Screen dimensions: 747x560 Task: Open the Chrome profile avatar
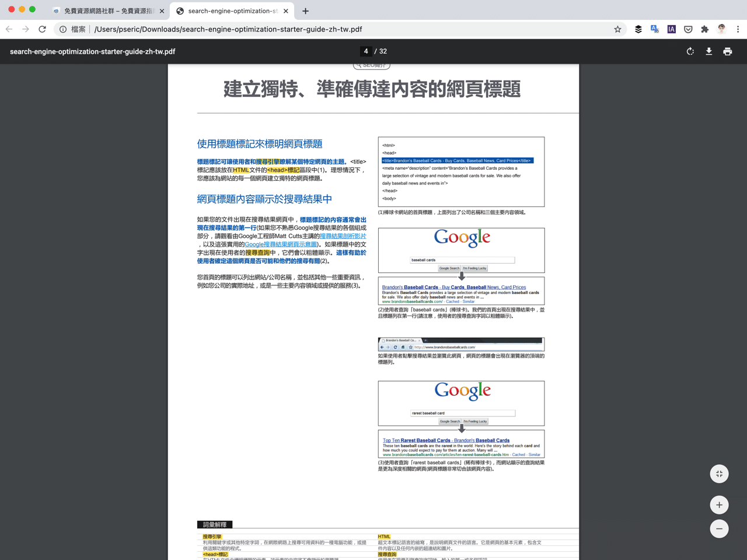pos(722,29)
